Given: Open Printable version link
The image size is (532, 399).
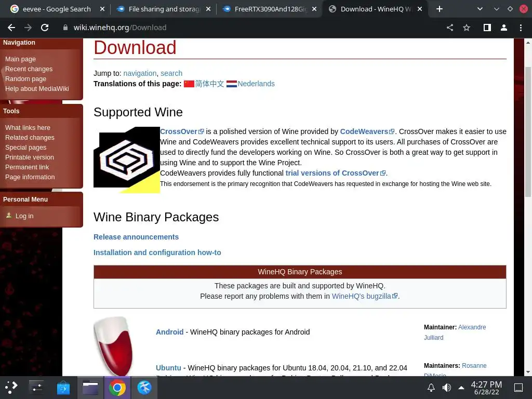Looking at the screenshot, I should [x=30, y=157].
